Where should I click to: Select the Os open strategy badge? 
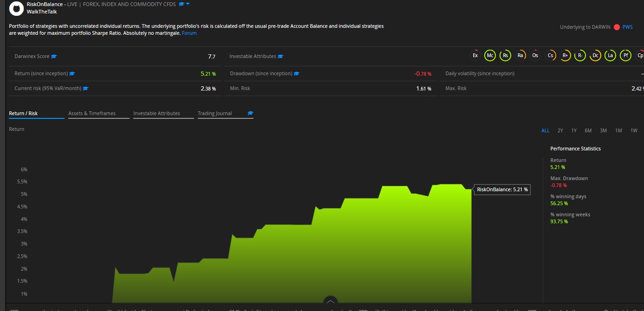coord(535,56)
